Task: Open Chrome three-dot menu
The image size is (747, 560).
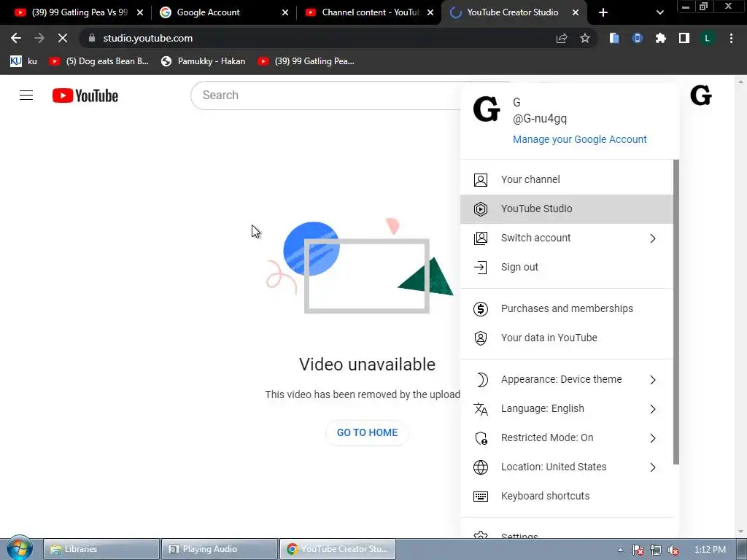Action: tap(731, 38)
